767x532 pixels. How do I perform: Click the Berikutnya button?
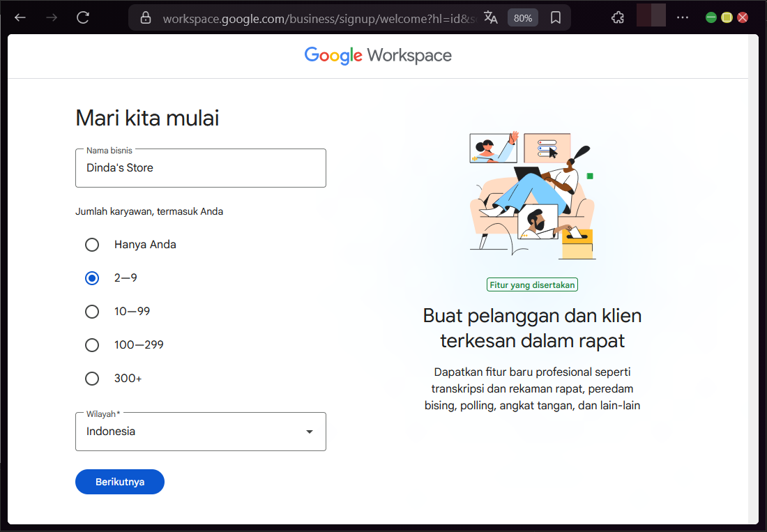tap(120, 482)
